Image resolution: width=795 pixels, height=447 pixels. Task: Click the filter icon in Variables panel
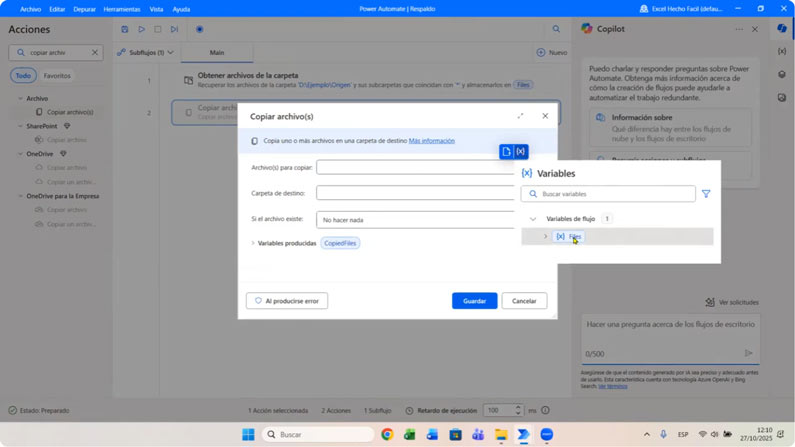[x=706, y=194]
